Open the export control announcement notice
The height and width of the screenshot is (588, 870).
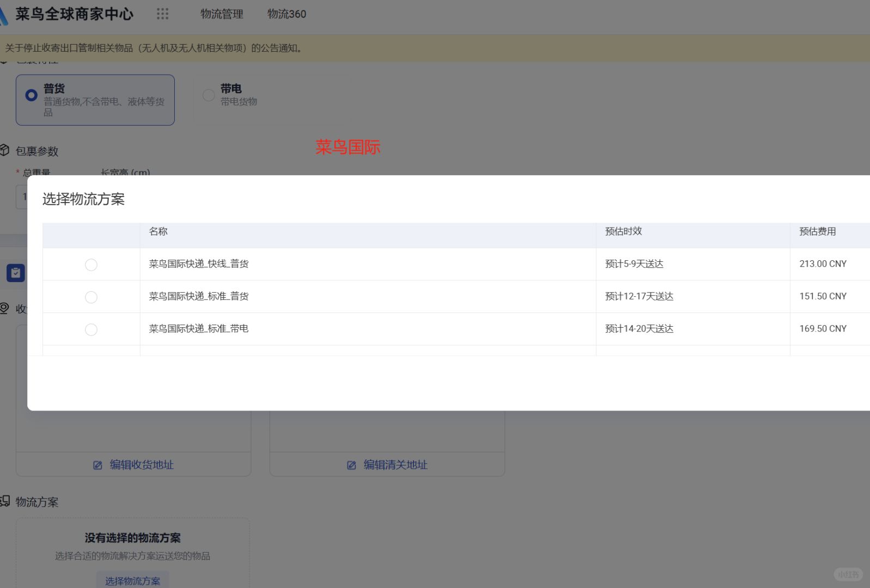pos(154,48)
